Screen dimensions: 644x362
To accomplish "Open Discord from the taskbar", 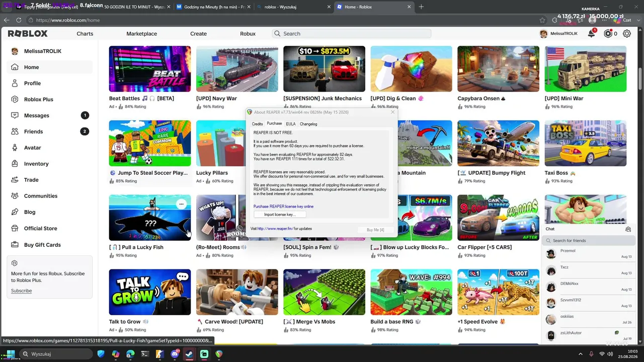I will point(175,354).
